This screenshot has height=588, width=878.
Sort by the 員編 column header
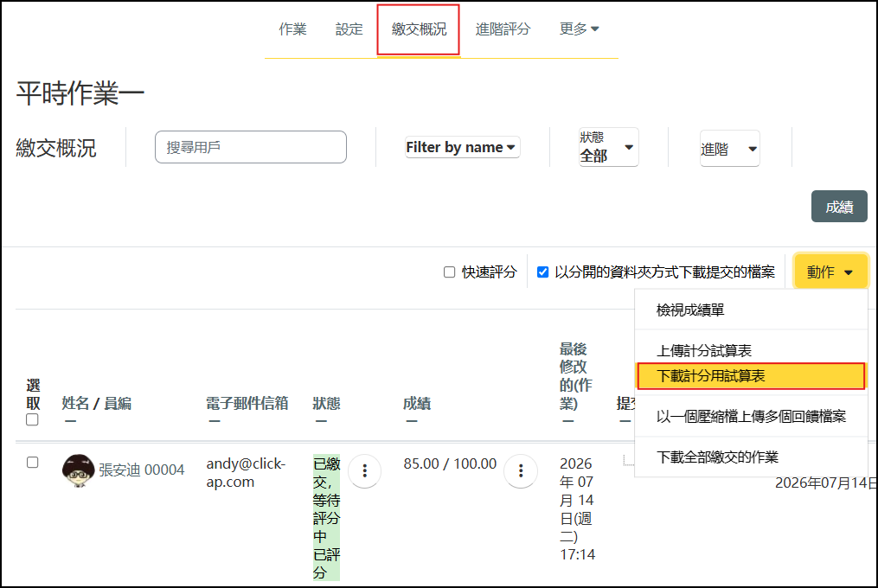[x=118, y=403]
